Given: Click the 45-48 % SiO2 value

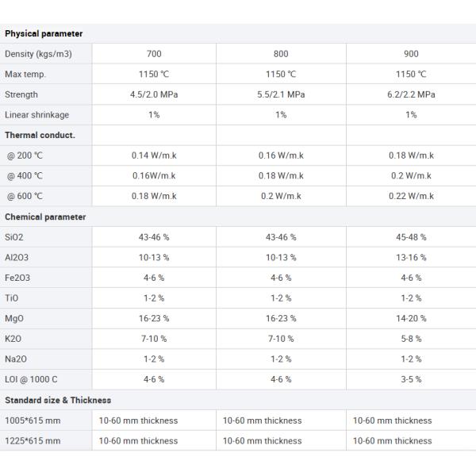Looking at the screenshot, I should tap(411, 237).
